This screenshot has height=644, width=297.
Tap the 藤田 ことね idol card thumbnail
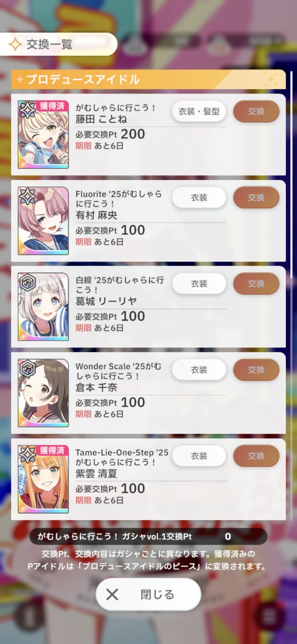(x=43, y=134)
